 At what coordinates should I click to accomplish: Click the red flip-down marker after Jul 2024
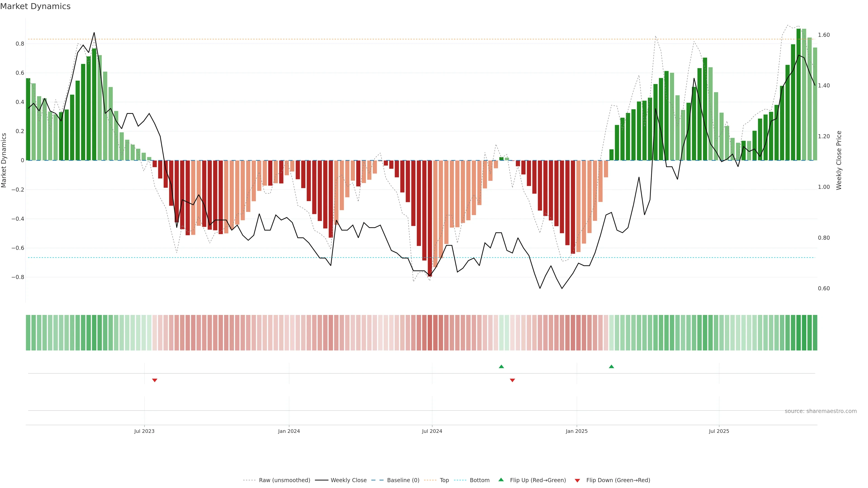tap(512, 380)
